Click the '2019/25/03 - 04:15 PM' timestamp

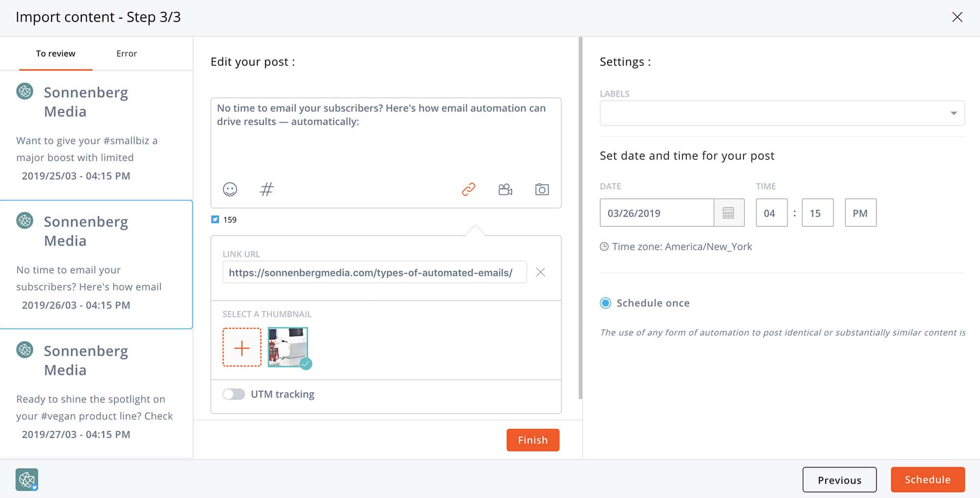(76, 176)
